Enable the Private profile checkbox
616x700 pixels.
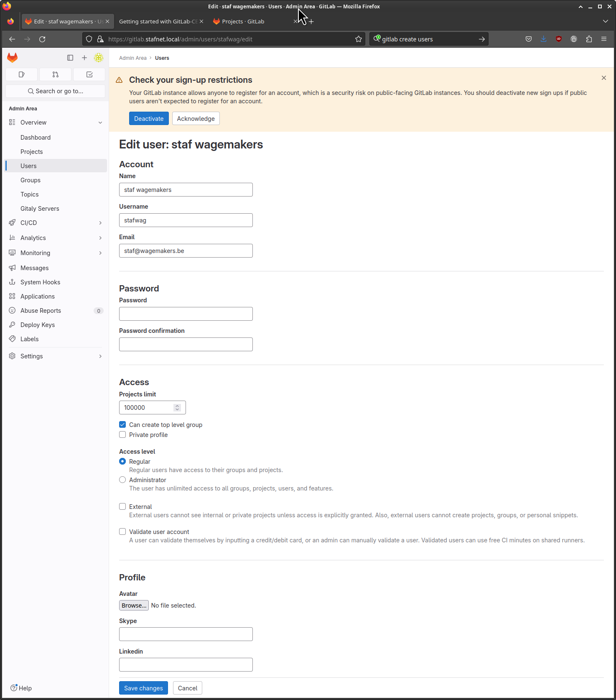pyautogui.click(x=122, y=434)
